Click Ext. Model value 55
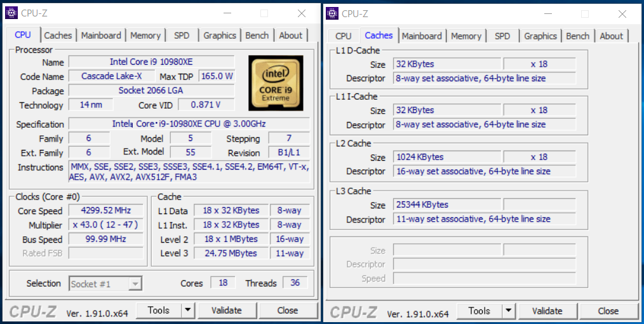 [x=191, y=152]
